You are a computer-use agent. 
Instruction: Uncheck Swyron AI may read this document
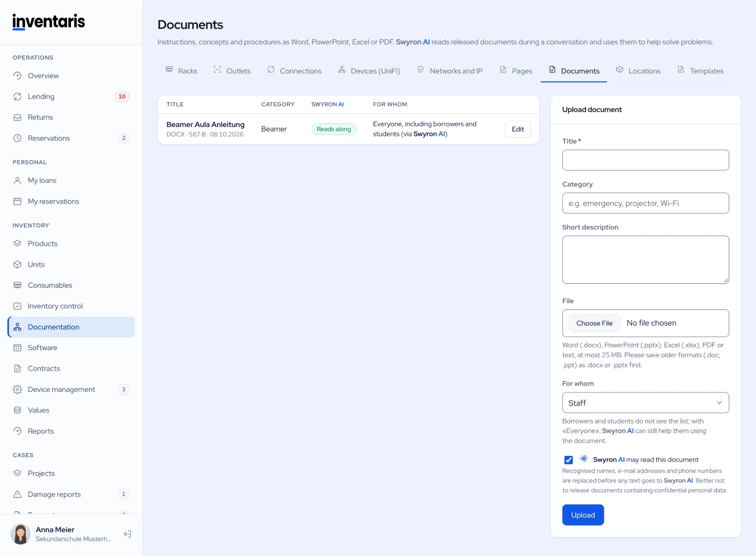(x=568, y=460)
